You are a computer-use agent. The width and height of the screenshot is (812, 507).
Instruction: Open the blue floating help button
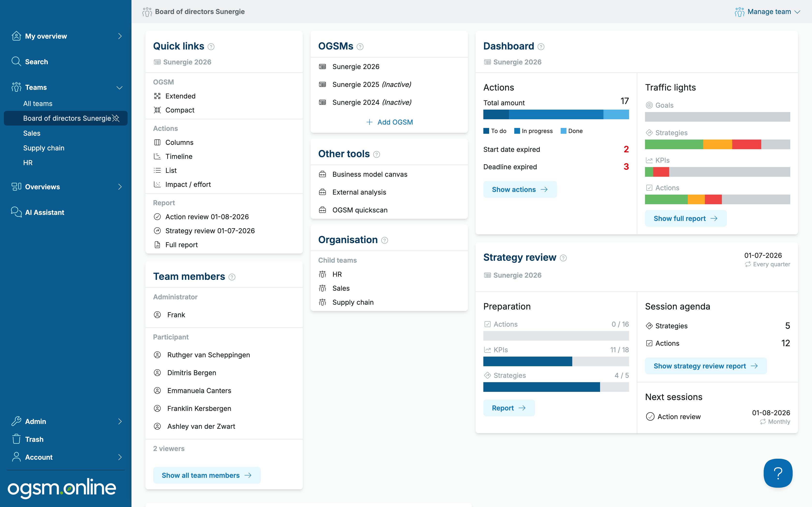coord(778,473)
